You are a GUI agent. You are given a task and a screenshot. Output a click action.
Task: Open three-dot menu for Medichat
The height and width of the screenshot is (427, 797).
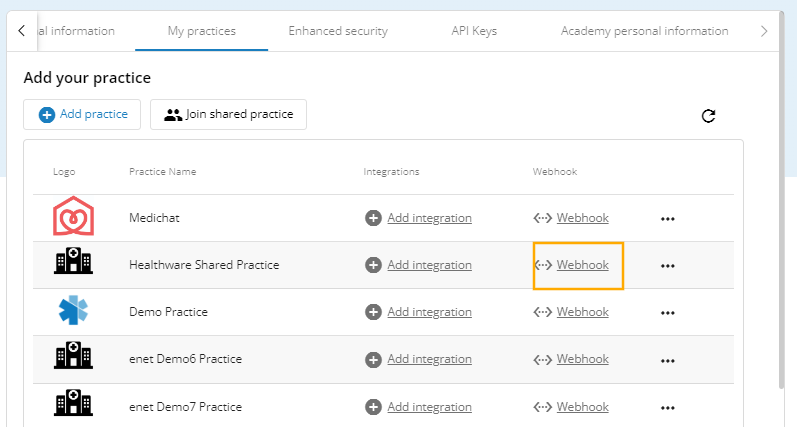pos(668,219)
